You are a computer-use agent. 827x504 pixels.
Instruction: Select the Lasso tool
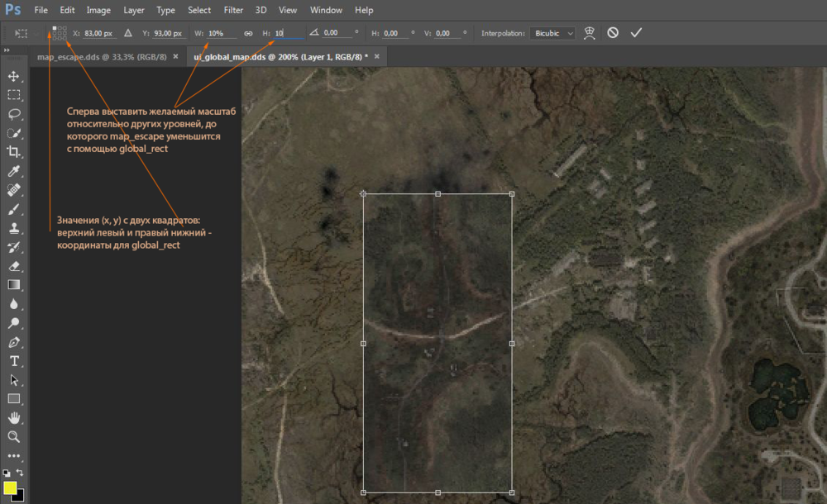(x=14, y=114)
